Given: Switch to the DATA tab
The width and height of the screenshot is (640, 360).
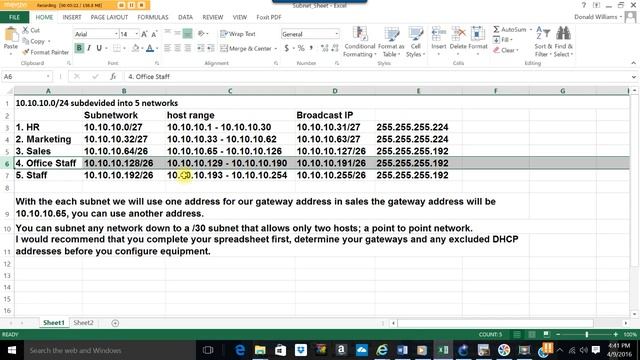Looking at the screenshot, I should (x=185, y=17).
